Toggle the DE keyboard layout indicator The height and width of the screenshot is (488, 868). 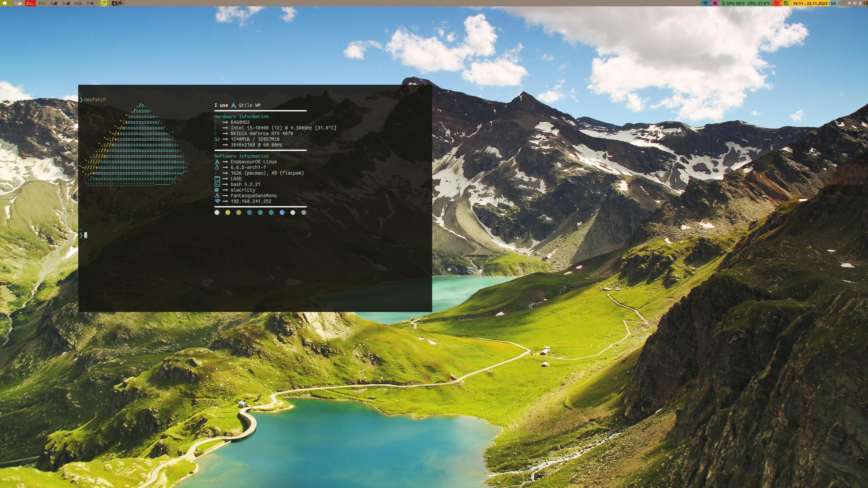click(833, 3)
